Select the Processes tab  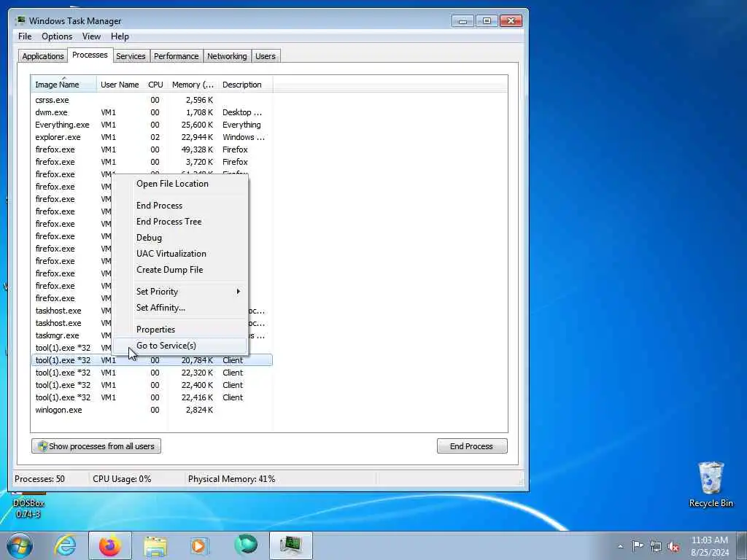(x=90, y=55)
